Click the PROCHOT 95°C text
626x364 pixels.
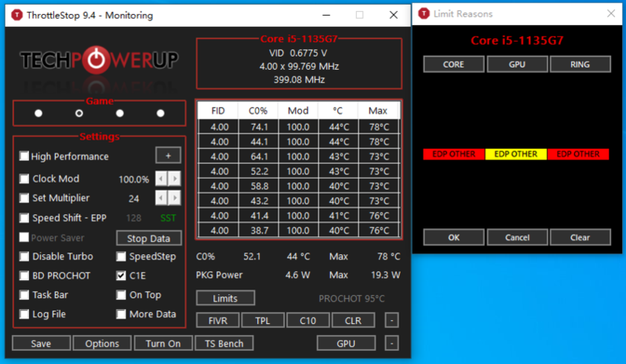351,299
